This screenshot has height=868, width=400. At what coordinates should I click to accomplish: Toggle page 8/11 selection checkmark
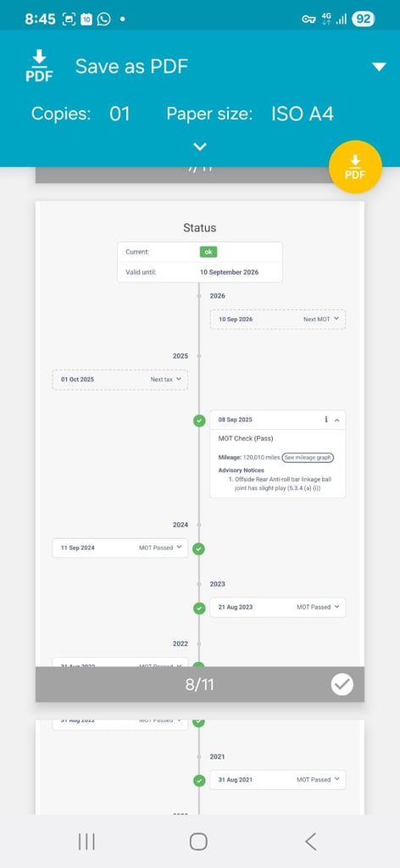point(342,685)
